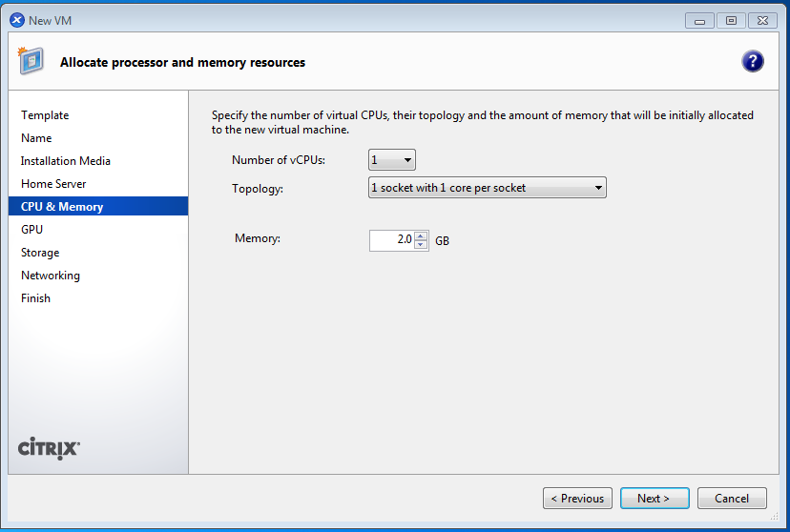Click the XenCenter icon in title bar
The width and height of the screenshot is (790, 532).
point(16,20)
